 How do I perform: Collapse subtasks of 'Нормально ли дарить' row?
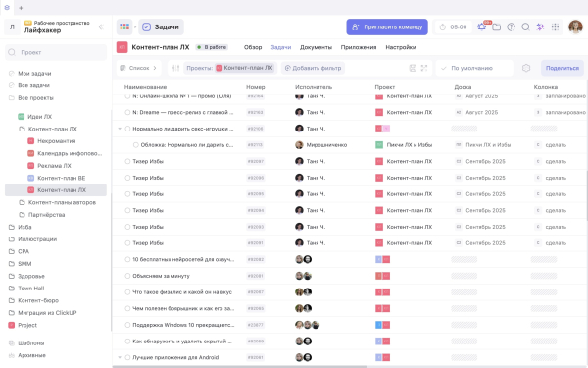[x=120, y=129]
